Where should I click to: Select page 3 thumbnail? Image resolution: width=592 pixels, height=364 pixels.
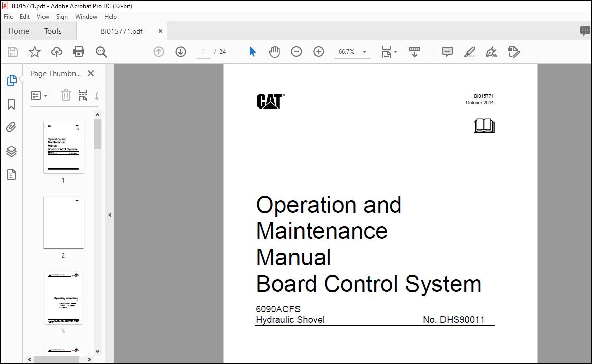[63, 298]
